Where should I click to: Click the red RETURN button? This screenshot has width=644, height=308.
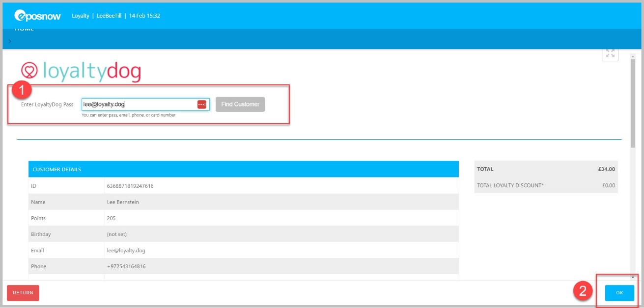pyautogui.click(x=23, y=293)
